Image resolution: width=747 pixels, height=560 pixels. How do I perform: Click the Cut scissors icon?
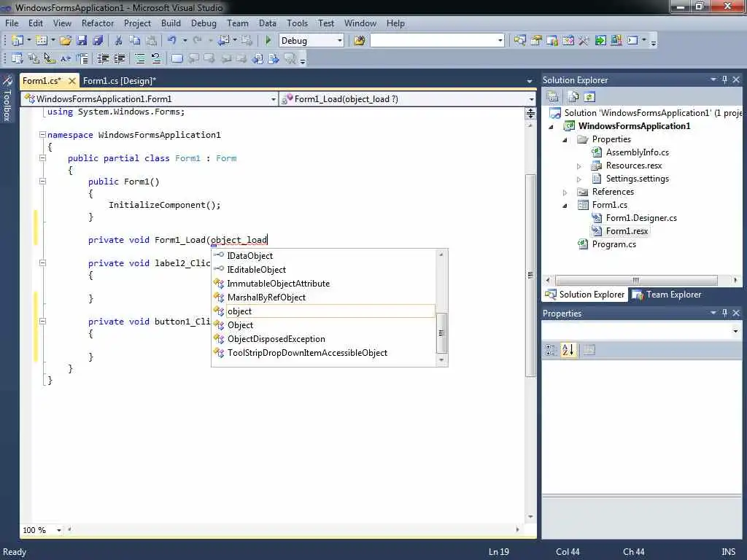pos(119,41)
